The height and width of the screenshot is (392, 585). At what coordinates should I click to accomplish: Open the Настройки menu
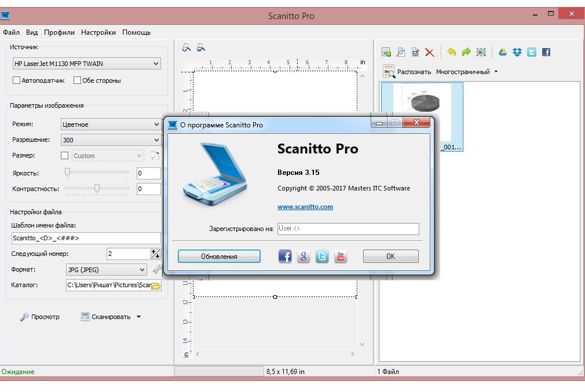click(x=98, y=32)
